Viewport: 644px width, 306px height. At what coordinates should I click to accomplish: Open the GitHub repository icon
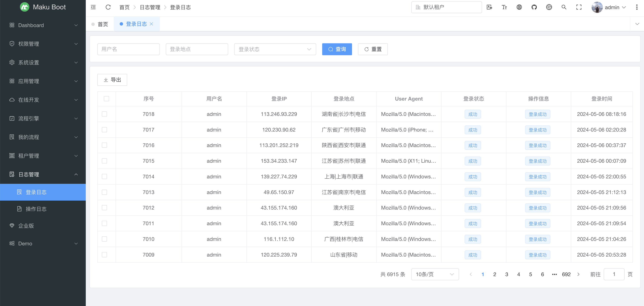click(x=534, y=7)
